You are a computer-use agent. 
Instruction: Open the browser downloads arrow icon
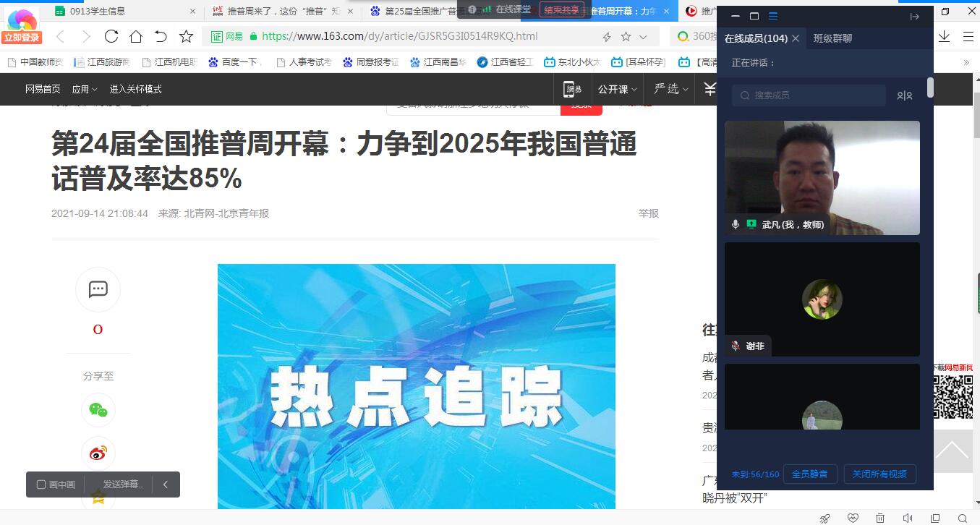click(944, 37)
